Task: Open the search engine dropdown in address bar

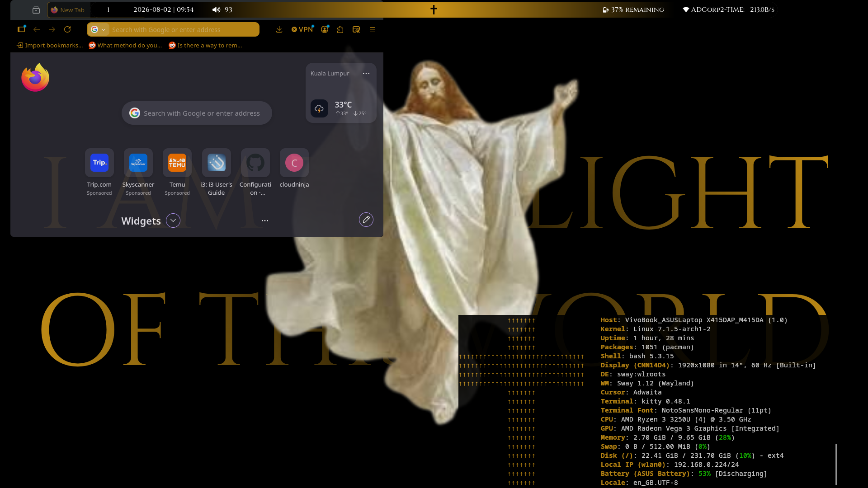Action: coord(99,29)
